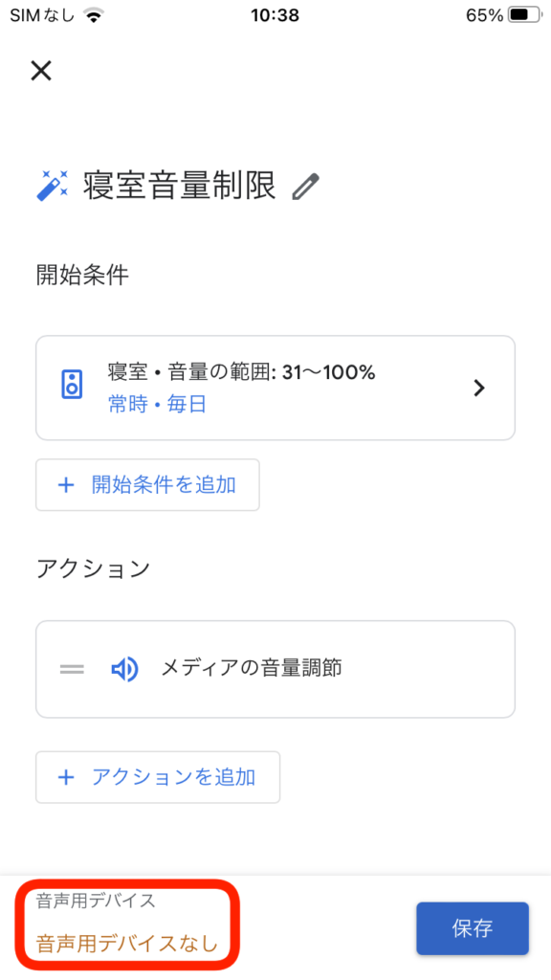The image size is (551, 980).
Task: Tap the 常時・毎日 schedule text
Action: [x=158, y=405]
